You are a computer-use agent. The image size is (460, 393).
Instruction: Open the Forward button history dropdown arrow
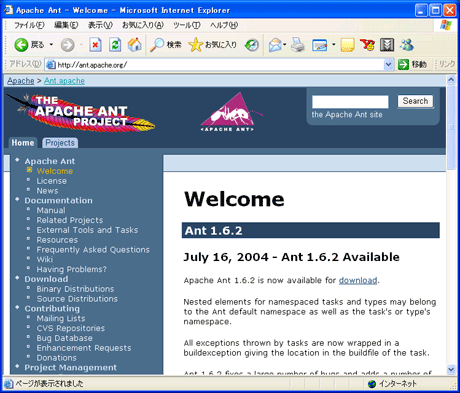(x=81, y=44)
